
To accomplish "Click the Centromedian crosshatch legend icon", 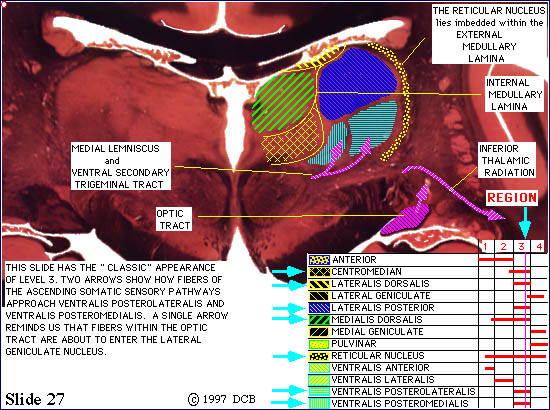I will (x=319, y=272).
